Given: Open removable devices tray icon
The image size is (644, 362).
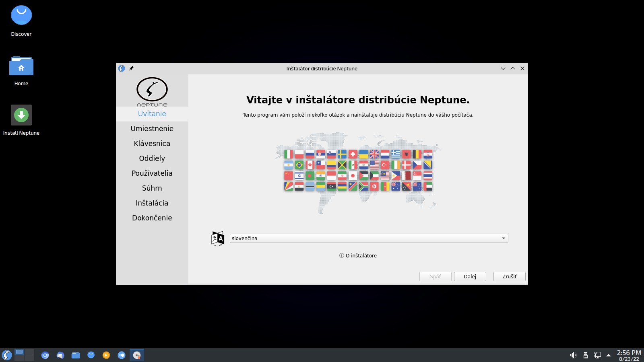Looking at the screenshot, I should point(586,355).
